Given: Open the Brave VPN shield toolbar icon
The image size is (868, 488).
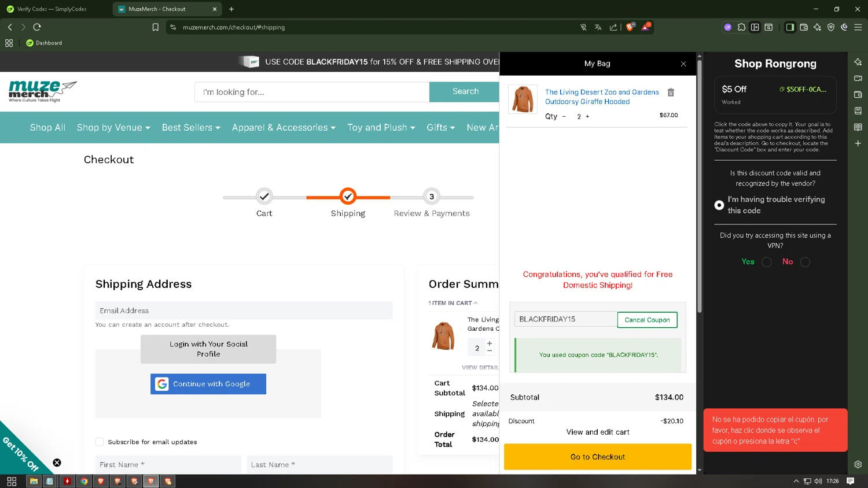Looking at the screenshot, I should [831, 27].
